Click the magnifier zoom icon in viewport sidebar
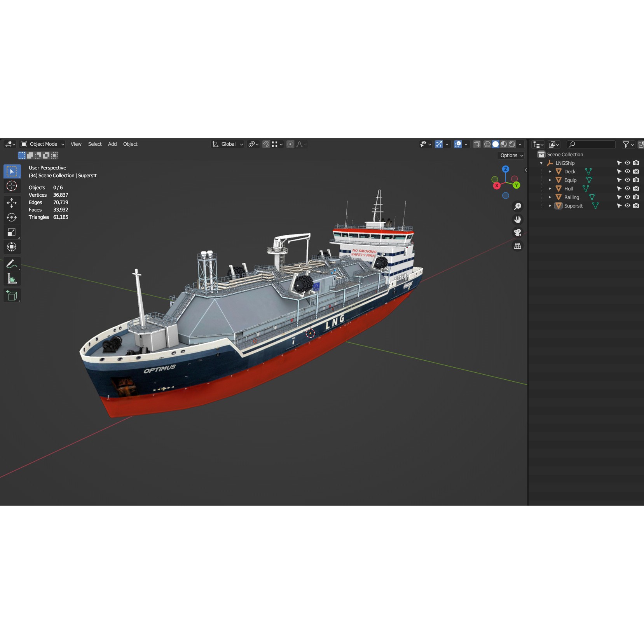Screen dimensions: 644x644 click(x=517, y=206)
